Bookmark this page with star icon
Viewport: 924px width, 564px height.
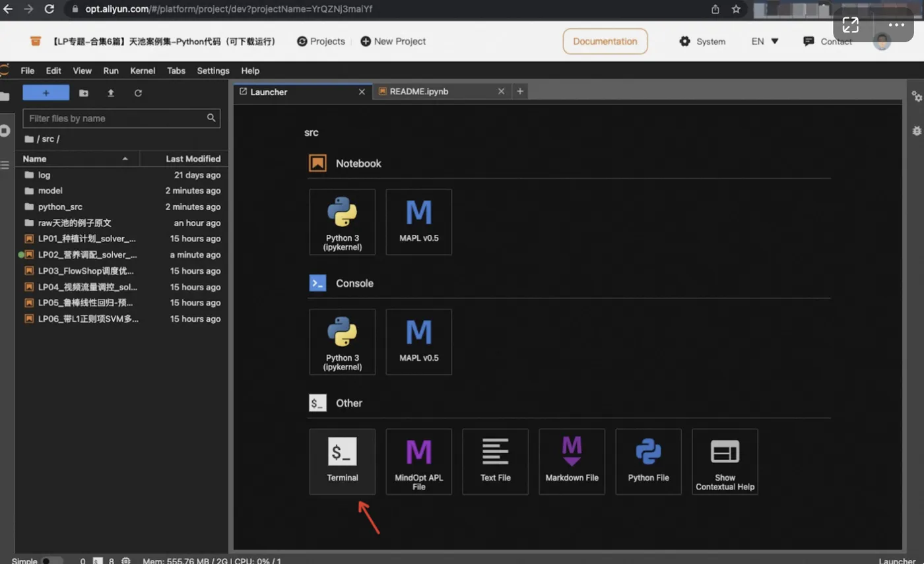(736, 9)
